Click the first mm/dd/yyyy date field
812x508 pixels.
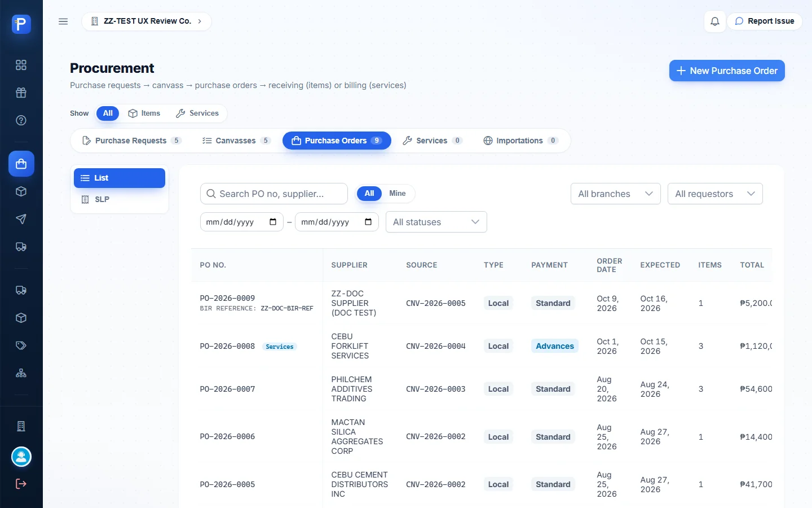tap(242, 222)
